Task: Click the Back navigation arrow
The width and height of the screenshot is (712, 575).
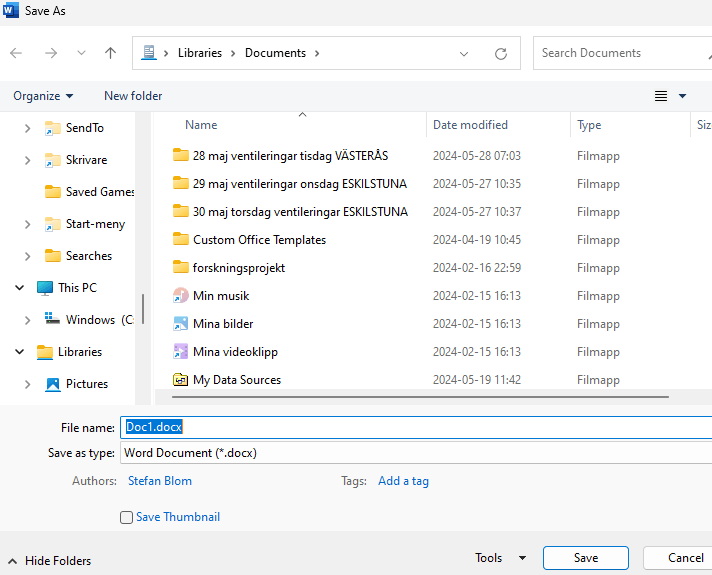Action: [x=16, y=53]
